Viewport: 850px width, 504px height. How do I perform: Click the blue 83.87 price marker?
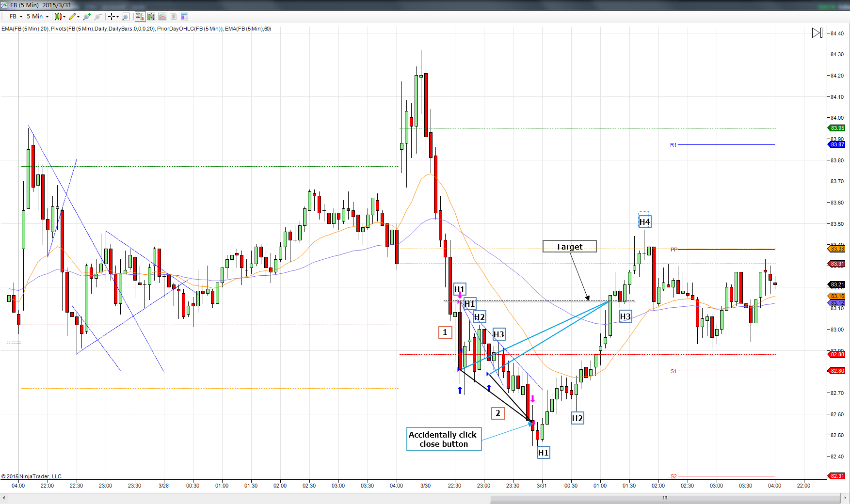(x=837, y=144)
